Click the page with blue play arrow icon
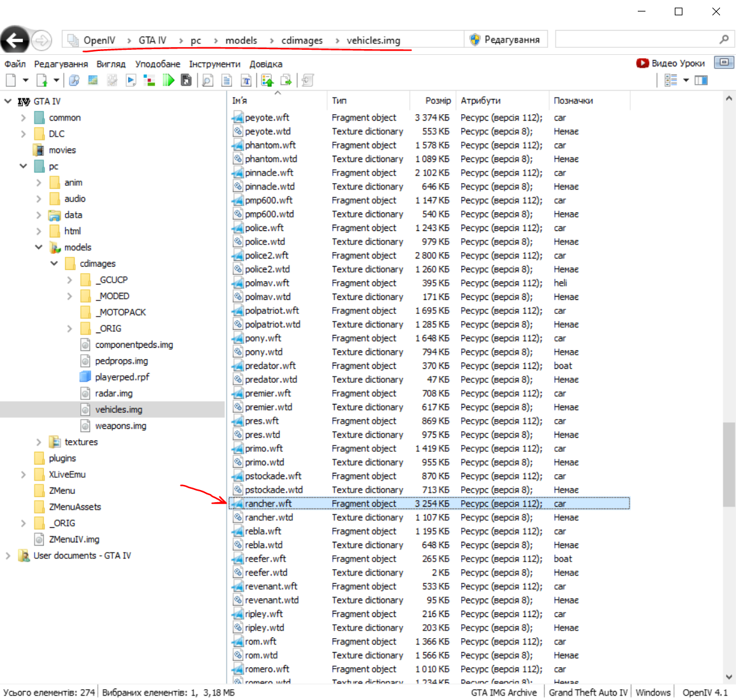The image size is (736, 700). click(131, 80)
